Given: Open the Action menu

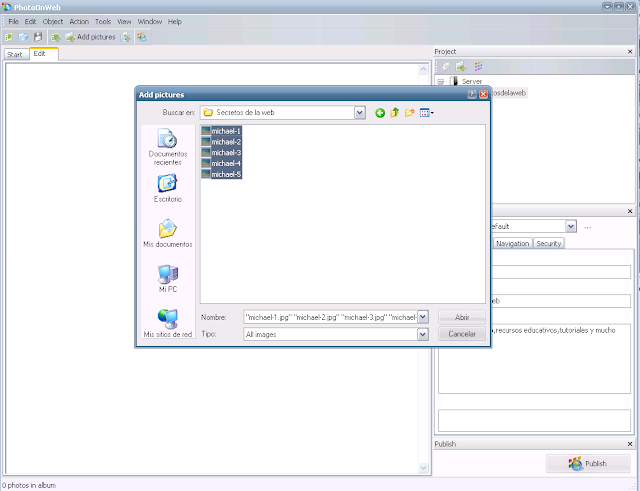Looking at the screenshot, I should point(79,22).
